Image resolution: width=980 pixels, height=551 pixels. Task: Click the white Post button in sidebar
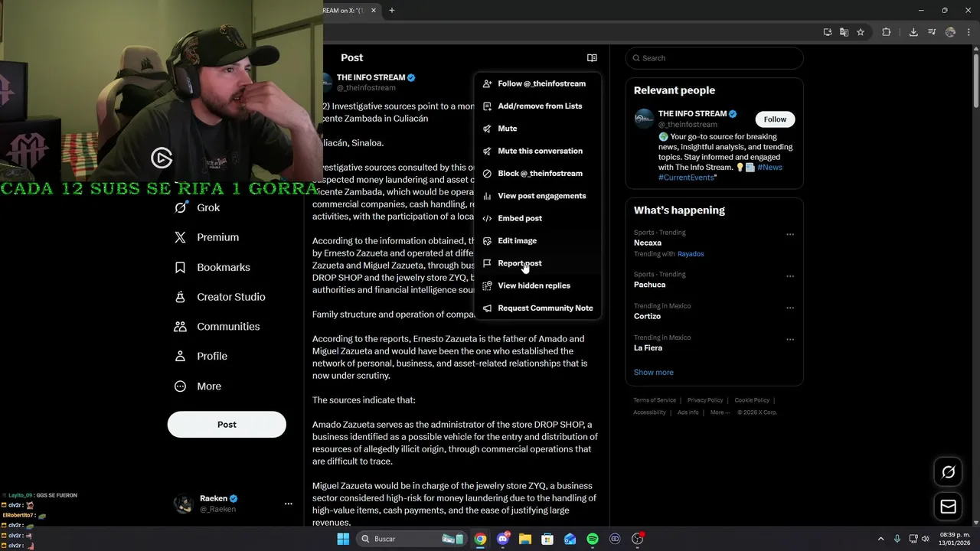click(227, 424)
